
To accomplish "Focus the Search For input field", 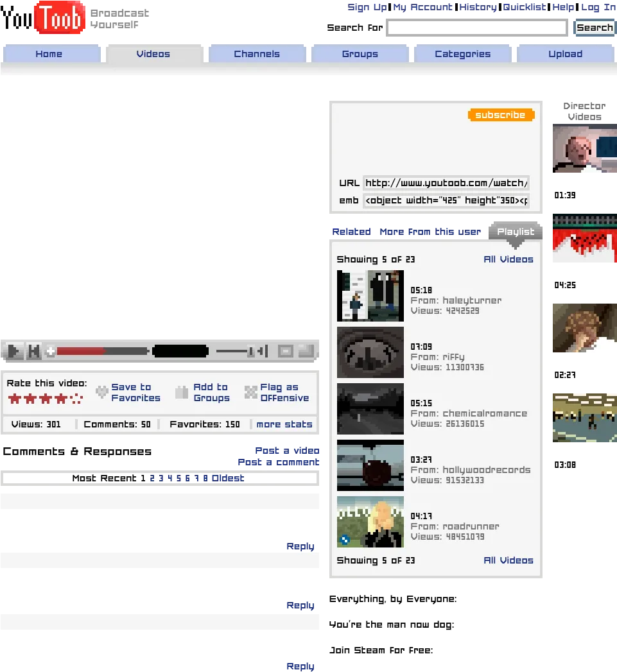I will tap(477, 28).
